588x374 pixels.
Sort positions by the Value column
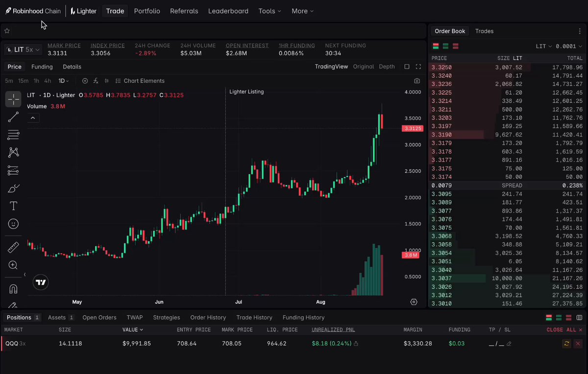[133, 330]
